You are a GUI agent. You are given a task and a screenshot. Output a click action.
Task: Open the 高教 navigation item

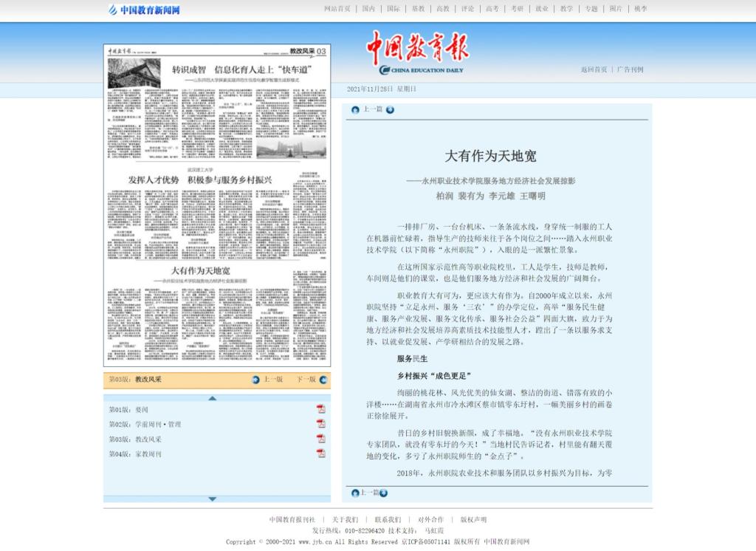[x=443, y=9]
